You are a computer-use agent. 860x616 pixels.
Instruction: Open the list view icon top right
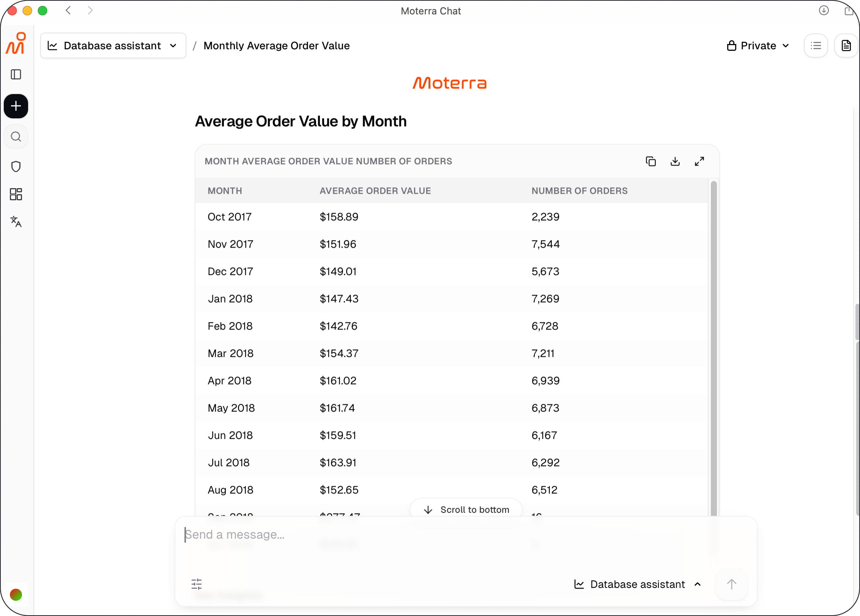click(816, 46)
